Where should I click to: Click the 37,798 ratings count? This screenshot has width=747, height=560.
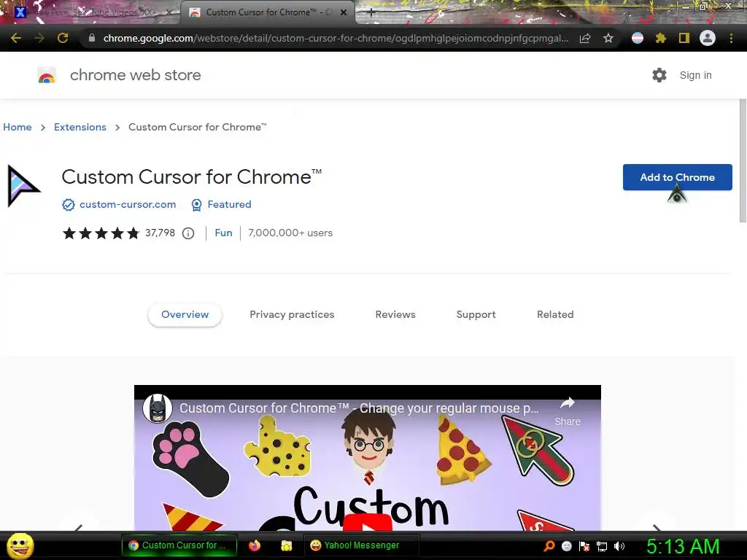[x=160, y=233]
